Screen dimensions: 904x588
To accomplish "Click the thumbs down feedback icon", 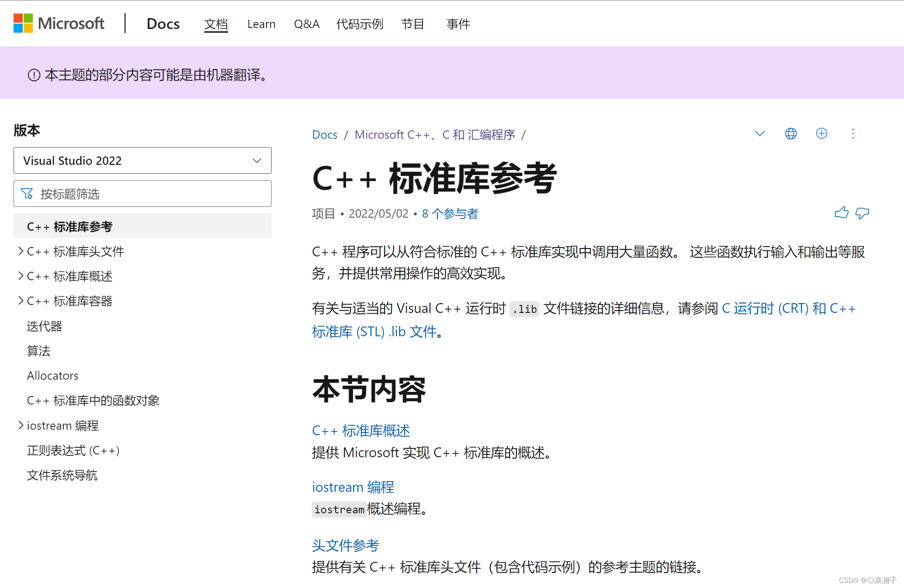I will (x=862, y=213).
